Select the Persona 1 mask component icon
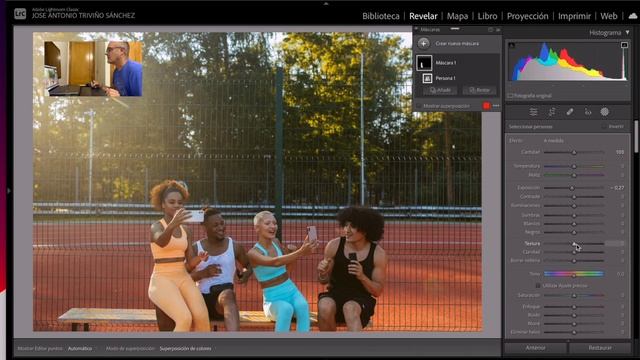Viewport: 640px width, 360px height. coord(427,78)
